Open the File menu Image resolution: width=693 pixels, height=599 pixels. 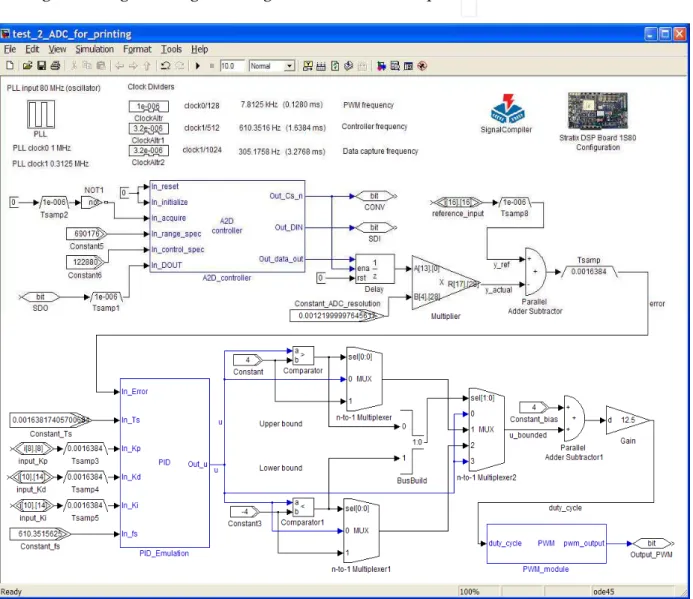click(10, 49)
